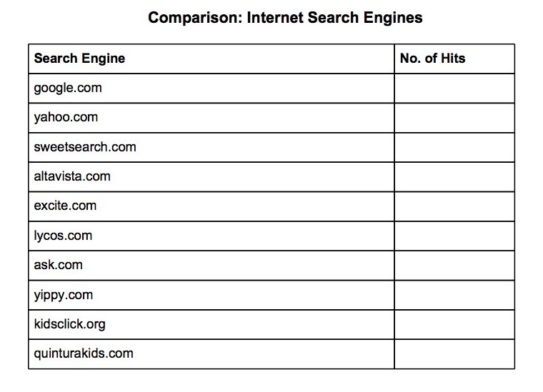543x392 pixels.
Task: Click the altavista.com entry
Action: 72,176
